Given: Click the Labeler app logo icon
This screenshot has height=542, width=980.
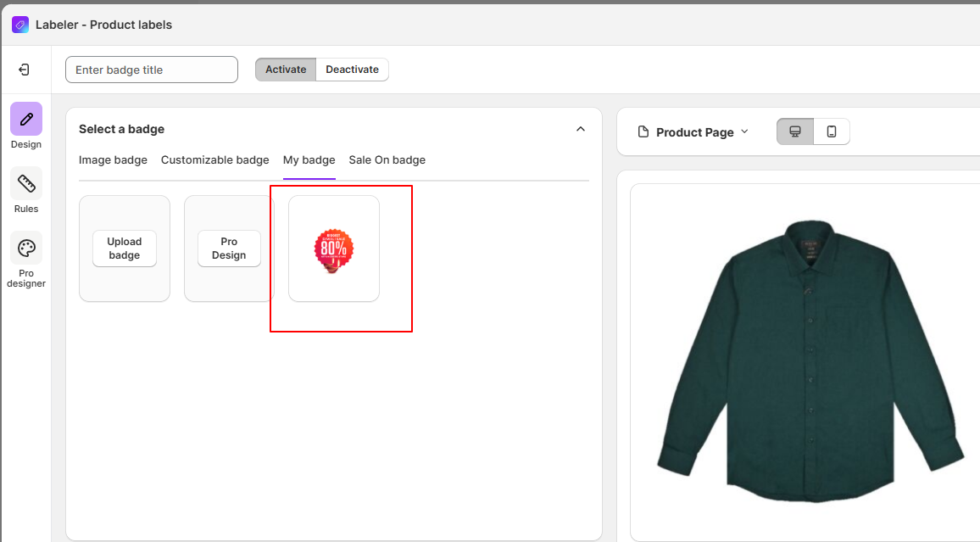Looking at the screenshot, I should click(x=20, y=25).
